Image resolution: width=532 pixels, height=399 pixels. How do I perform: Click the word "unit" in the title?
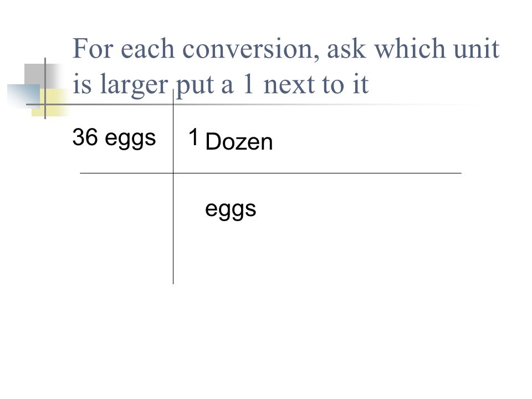[476, 49]
